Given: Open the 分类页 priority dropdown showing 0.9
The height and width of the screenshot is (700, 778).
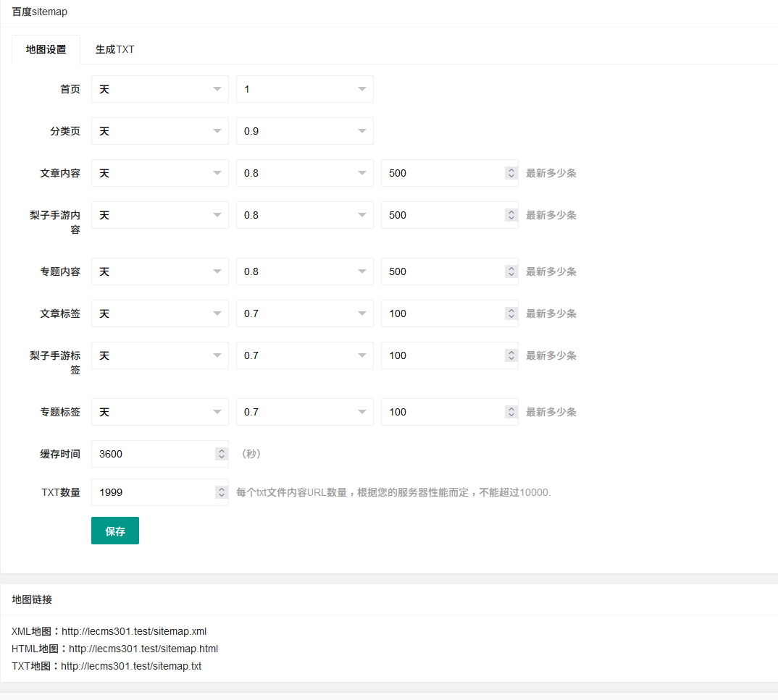Looking at the screenshot, I should 304,130.
